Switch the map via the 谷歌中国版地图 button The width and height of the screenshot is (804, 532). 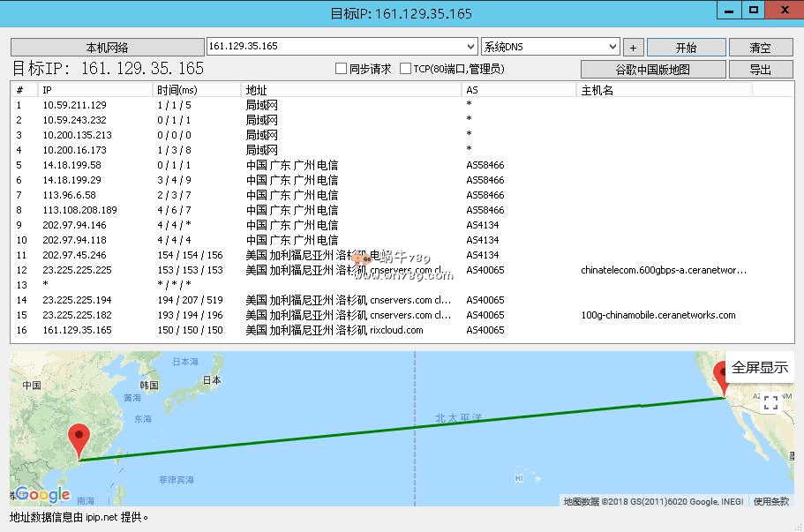653,70
